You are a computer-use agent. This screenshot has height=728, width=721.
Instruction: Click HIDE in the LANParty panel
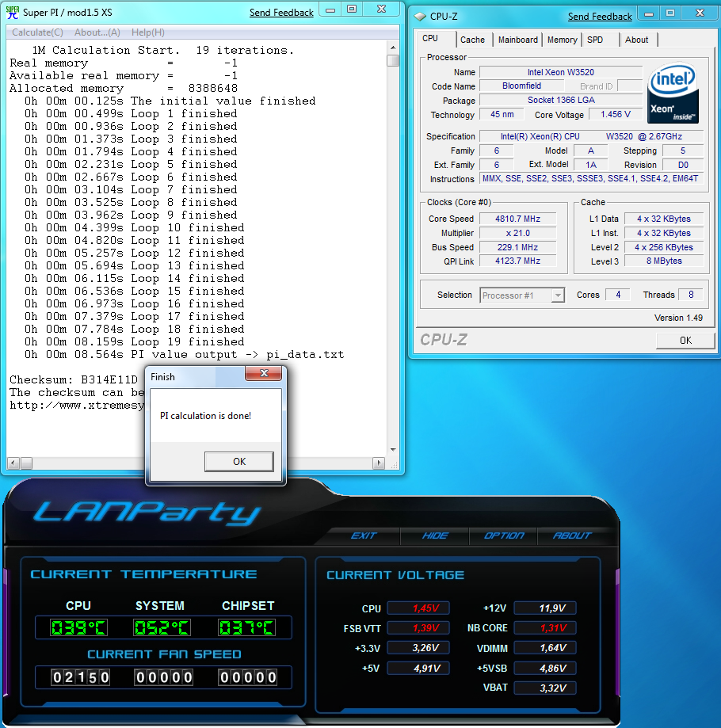tap(435, 536)
